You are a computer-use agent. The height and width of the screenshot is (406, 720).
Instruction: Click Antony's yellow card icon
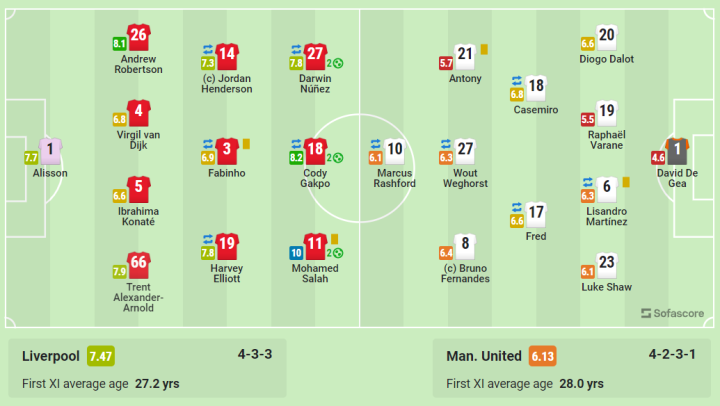click(484, 49)
